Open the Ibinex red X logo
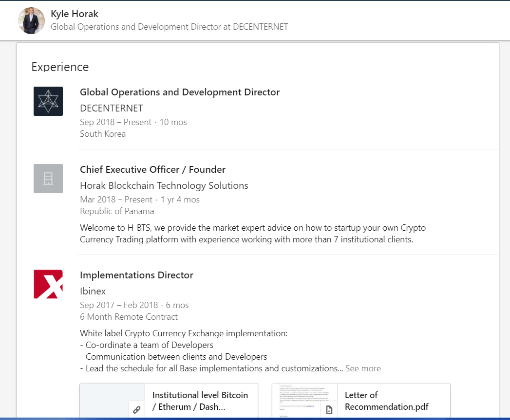This screenshot has height=420, width=510. [x=48, y=284]
